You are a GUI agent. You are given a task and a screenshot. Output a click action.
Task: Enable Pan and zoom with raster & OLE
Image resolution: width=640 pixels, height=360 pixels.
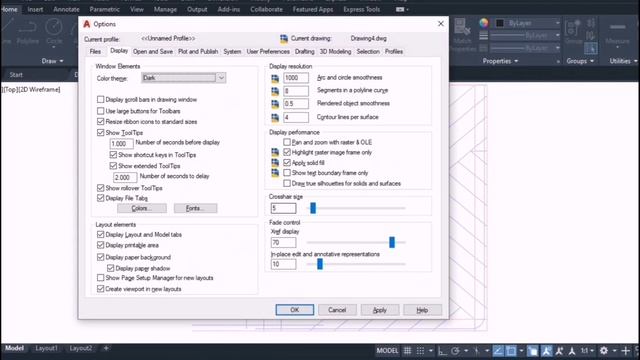pyautogui.click(x=287, y=142)
